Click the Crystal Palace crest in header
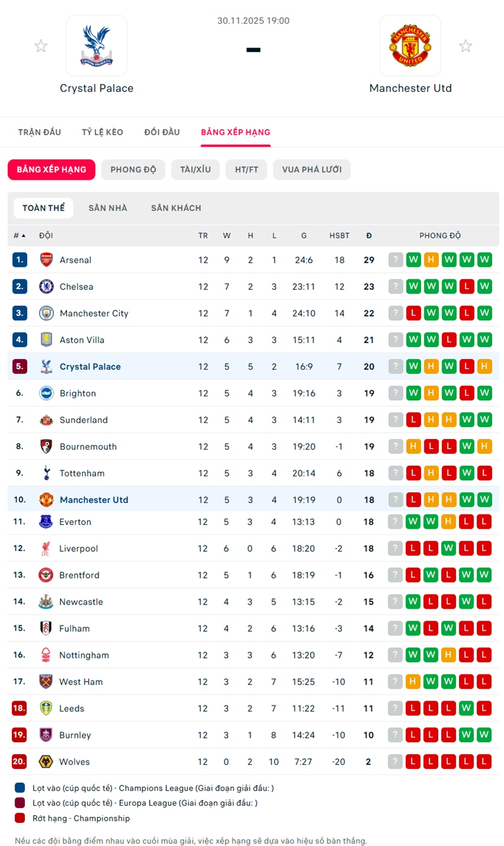 [97, 46]
